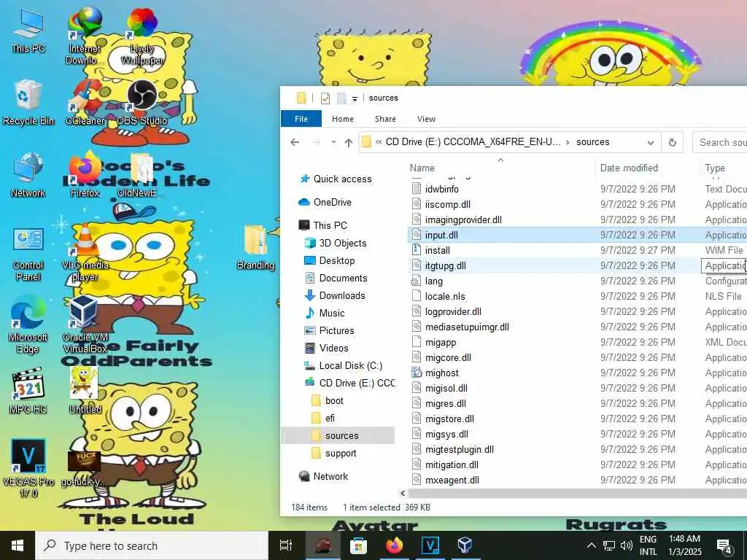Viewport: 747px width, 560px height.
Task: Select the mighost application file
Action: [578, 373]
